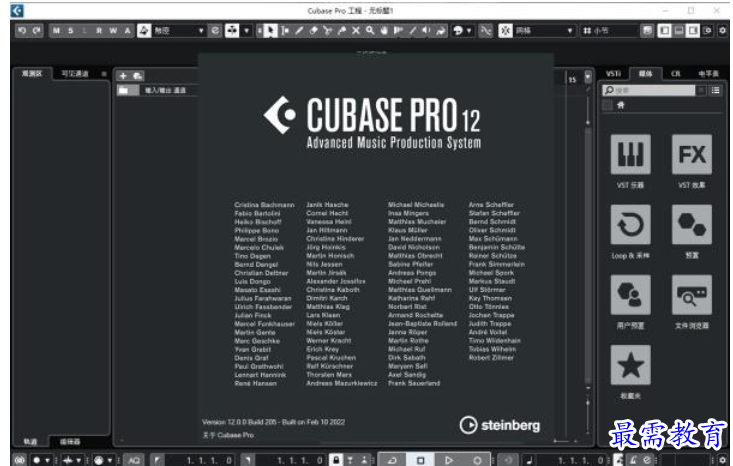
Task: Toggle Snap to Zero Crossing
Action: 486,31
